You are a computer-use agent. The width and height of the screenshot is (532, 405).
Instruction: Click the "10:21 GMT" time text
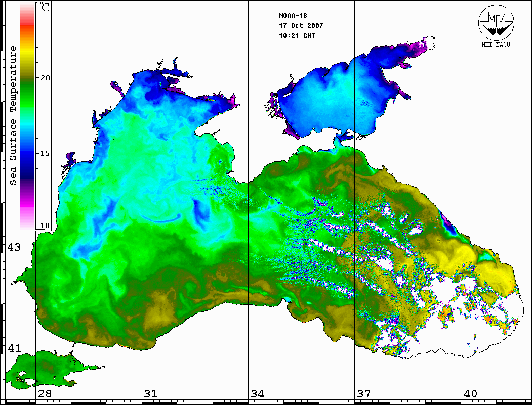click(x=297, y=36)
